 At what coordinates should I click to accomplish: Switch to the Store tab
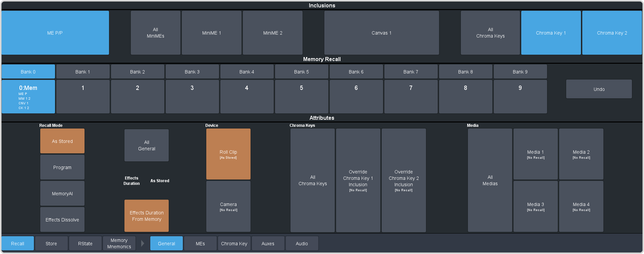(x=51, y=244)
